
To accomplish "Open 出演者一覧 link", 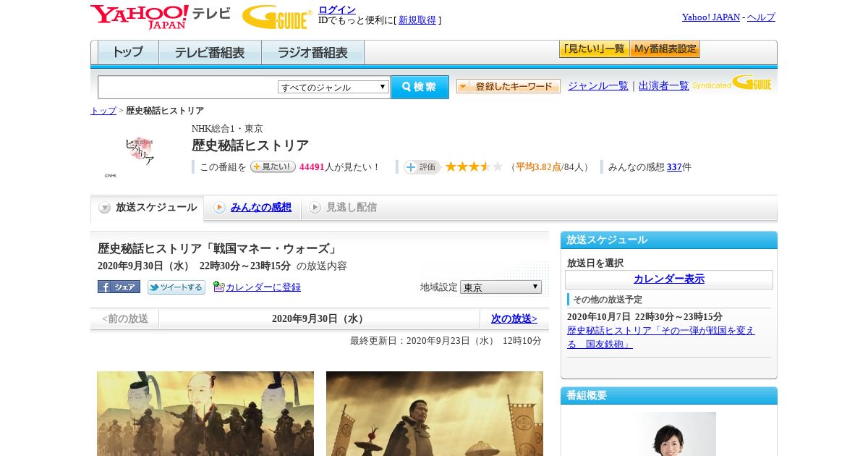I will tap(664, 86).
